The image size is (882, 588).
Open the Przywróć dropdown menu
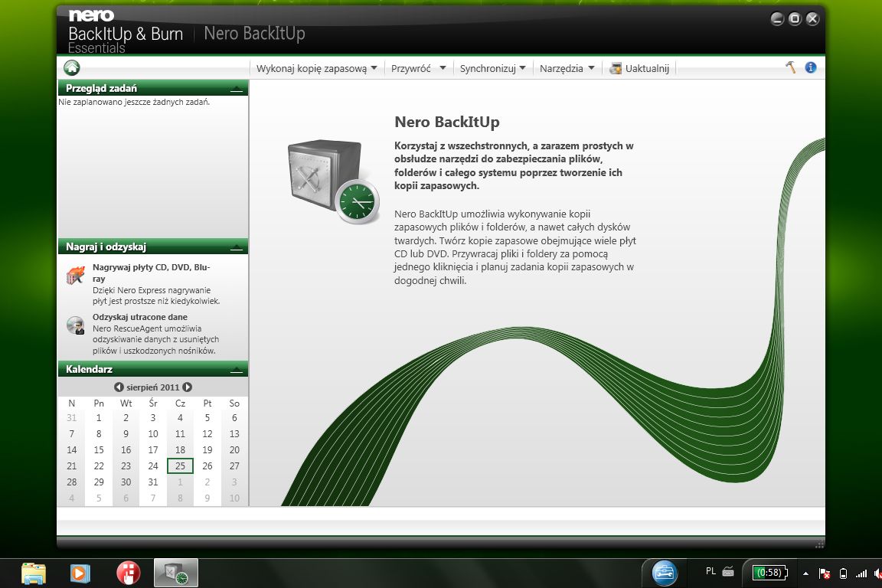click(418, 69)
